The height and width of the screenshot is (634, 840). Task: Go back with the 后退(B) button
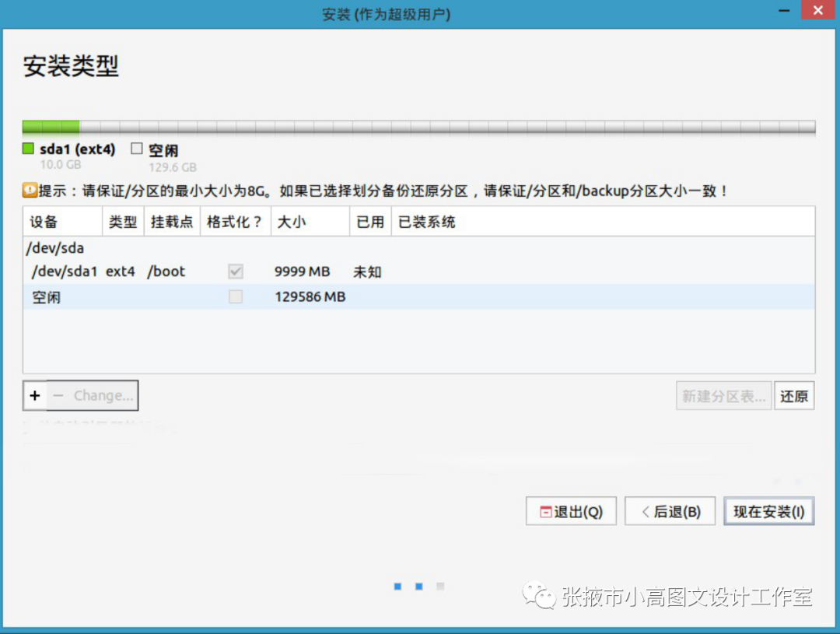[670, 511]
